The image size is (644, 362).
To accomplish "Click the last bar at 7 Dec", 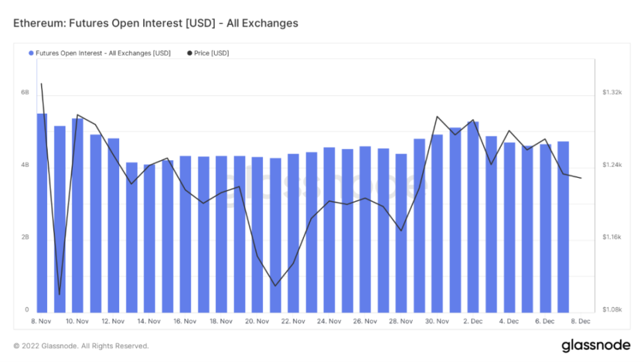I will 563,226.
